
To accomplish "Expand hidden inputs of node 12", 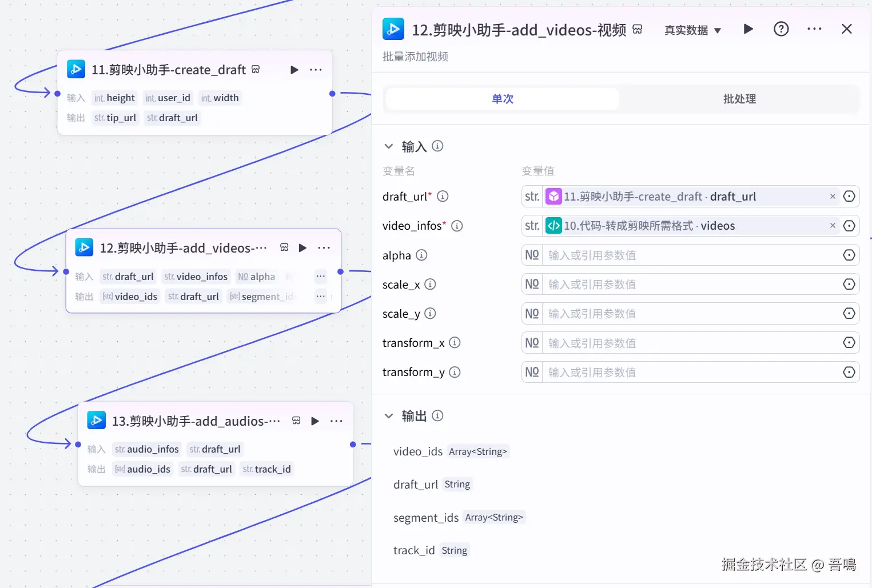I will 321,277.
